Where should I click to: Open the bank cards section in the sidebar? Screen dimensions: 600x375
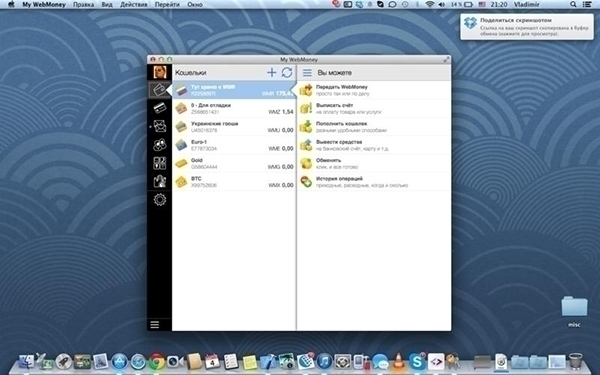coord(160,108)
